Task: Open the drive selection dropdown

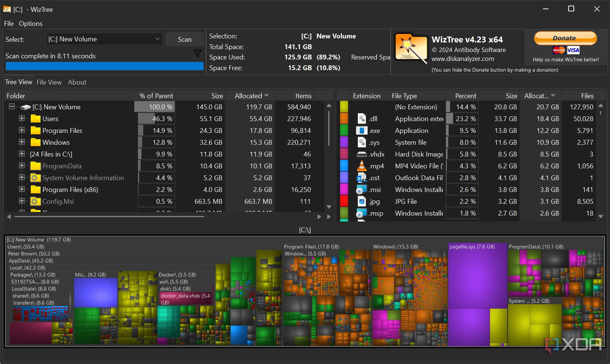Action: (x=104, y=39)
